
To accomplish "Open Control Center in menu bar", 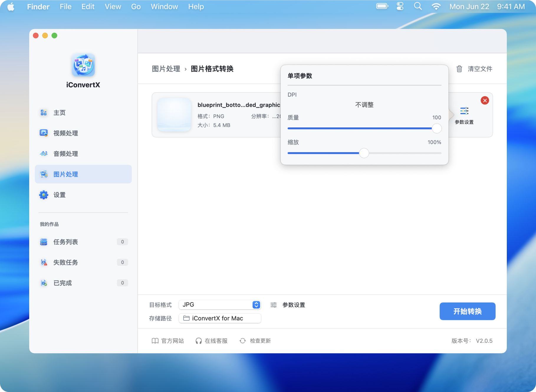I will tap(400, 6).
